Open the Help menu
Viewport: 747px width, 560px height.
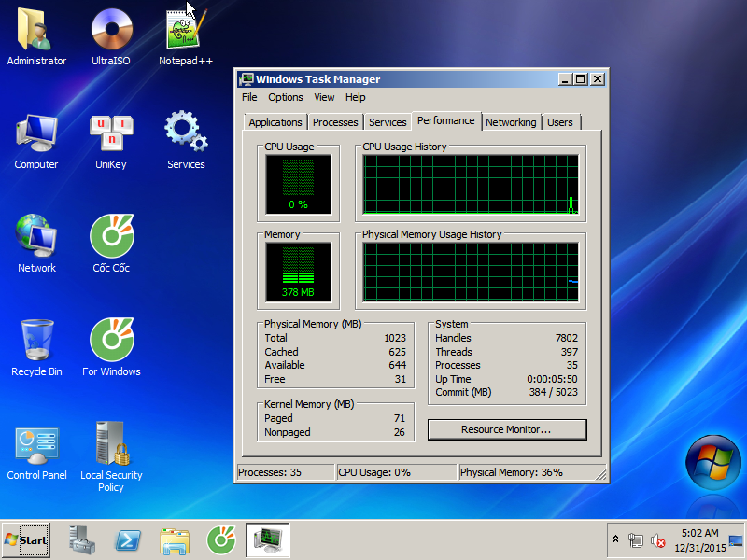pos(356,97)
